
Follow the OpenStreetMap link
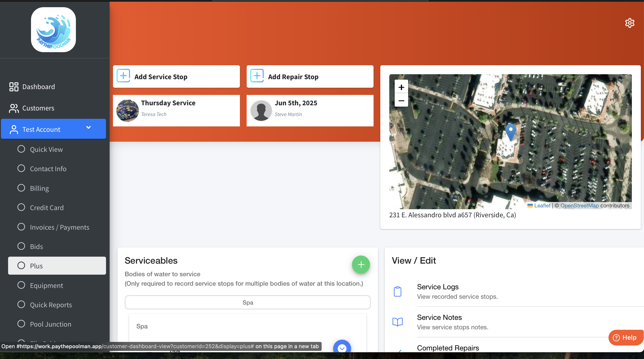point(580,206)
